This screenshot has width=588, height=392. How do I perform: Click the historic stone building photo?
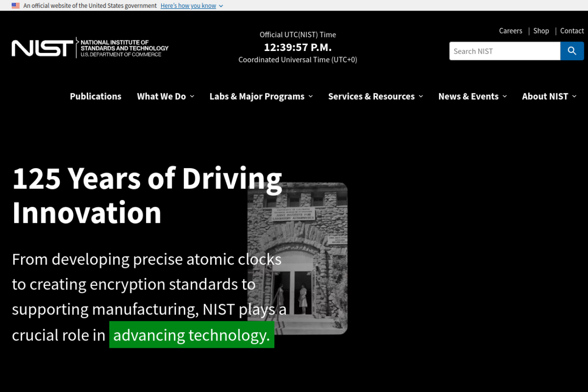(x=317, y=257)
